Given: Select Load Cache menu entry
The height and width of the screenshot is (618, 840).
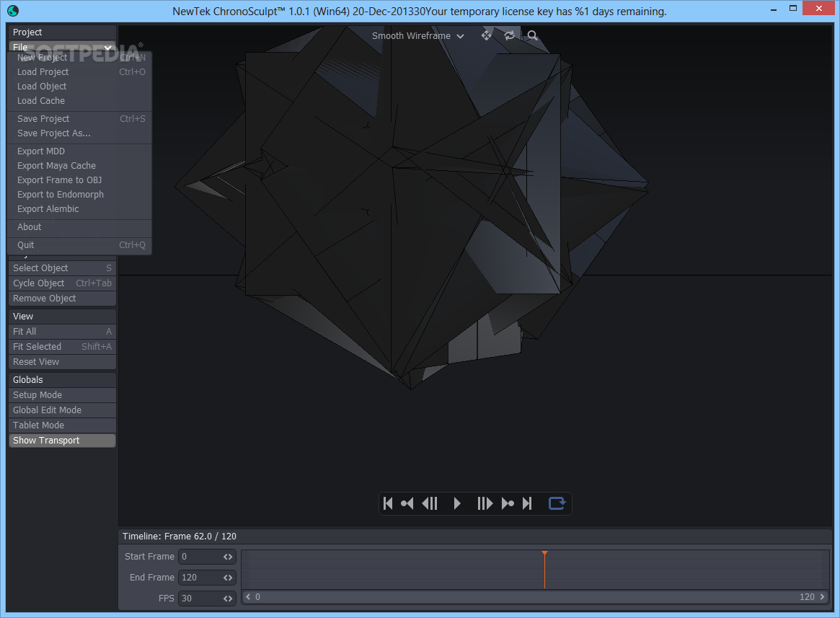Looking at the screenshot, I should coord(81,101).
